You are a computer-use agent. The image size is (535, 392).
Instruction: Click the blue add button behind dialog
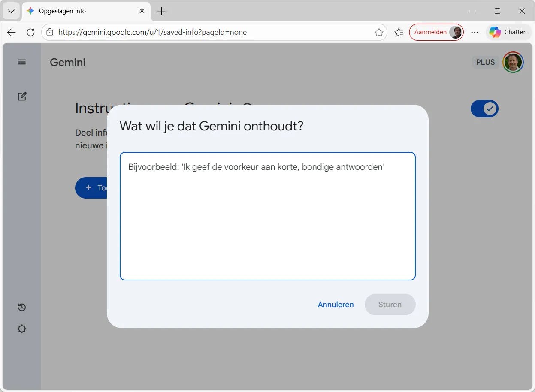(x=91, y=187)
